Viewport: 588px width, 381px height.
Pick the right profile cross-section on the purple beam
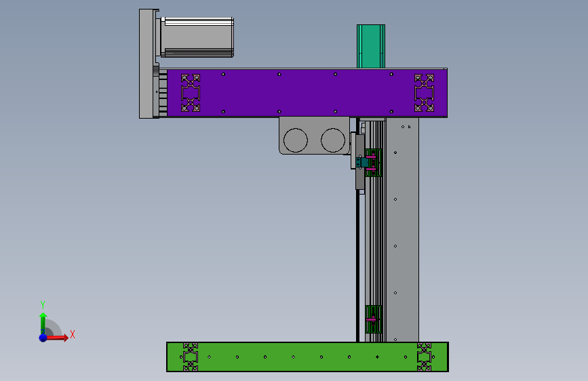pos(424,93)
